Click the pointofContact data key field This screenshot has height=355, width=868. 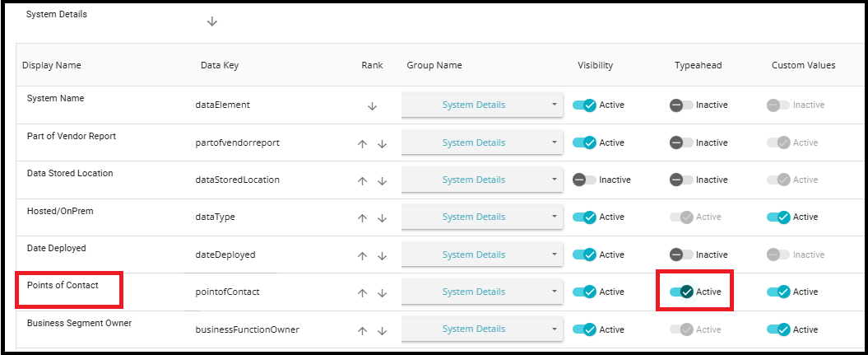[225, 292]
